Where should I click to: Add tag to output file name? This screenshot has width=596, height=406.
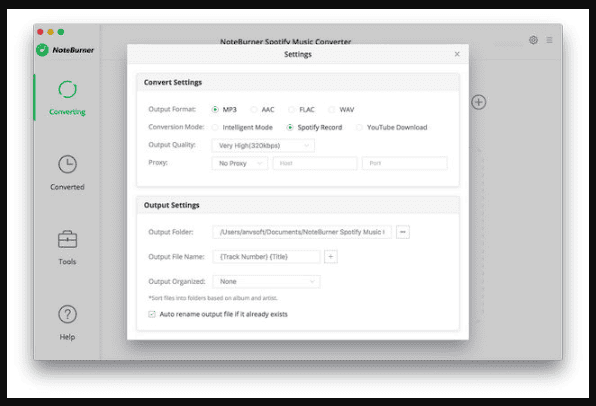tap(331, 257)
